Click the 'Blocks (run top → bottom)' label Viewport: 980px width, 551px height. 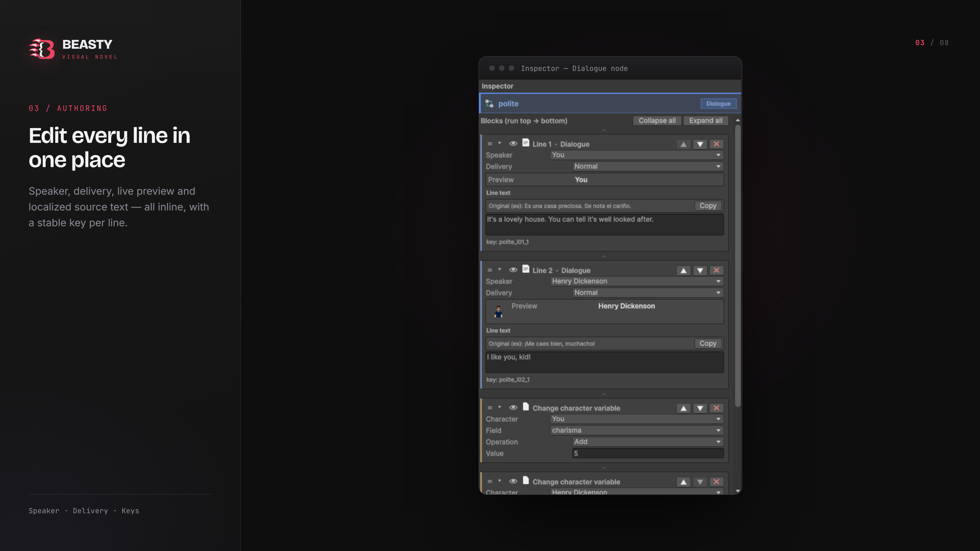pyautogui.click(x=524, y=121)
